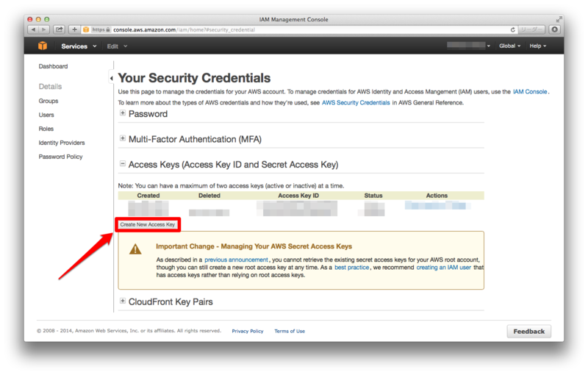
Task: Reload the page with refresh icon
Action: click(x=512, y=29)
